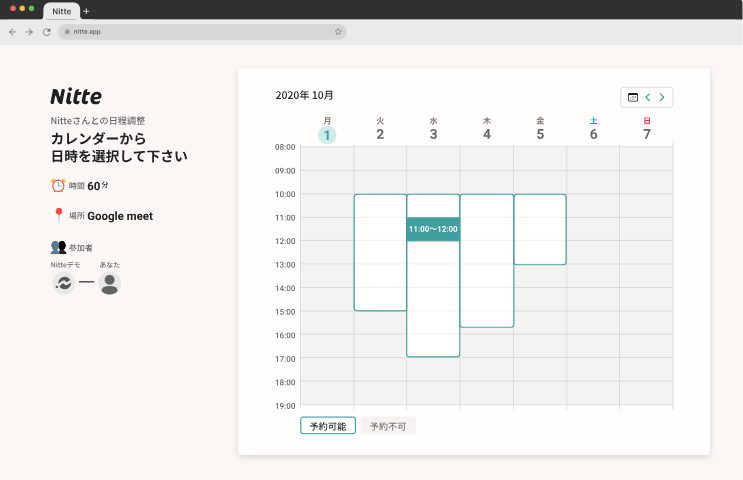Open a new browser tab
Screen dimensions: 743x480
(86, 11)
